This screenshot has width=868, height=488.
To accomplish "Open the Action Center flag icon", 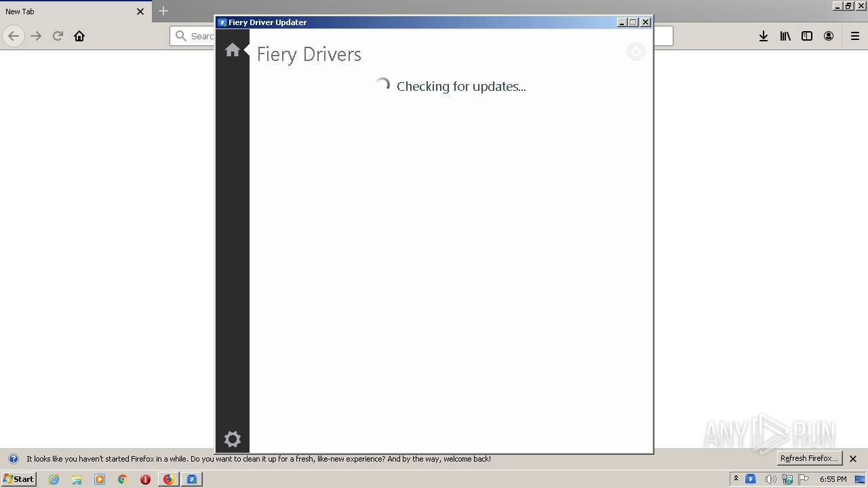I will tap(804, 479).
